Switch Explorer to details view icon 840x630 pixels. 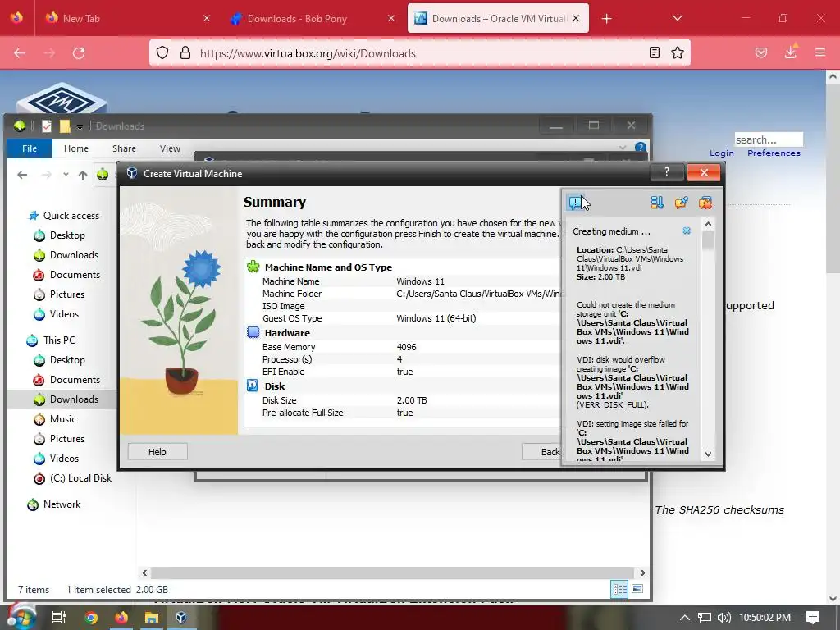(x=620, y=589)
